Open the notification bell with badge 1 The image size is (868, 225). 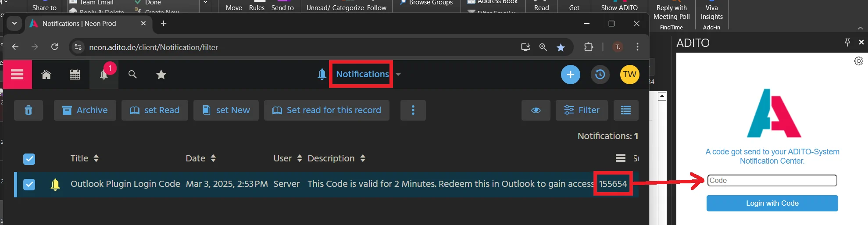pos(104,75)
